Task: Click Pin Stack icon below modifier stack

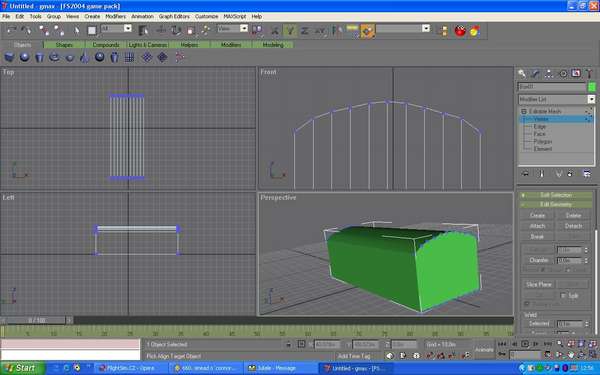Action: 525,174
